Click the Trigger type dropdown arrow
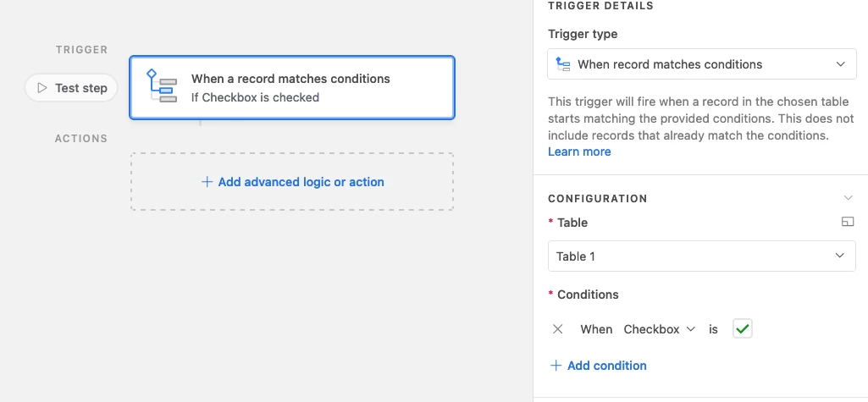Image resolution: width=868 pixels, height=402 pixels. coord(840,64)
